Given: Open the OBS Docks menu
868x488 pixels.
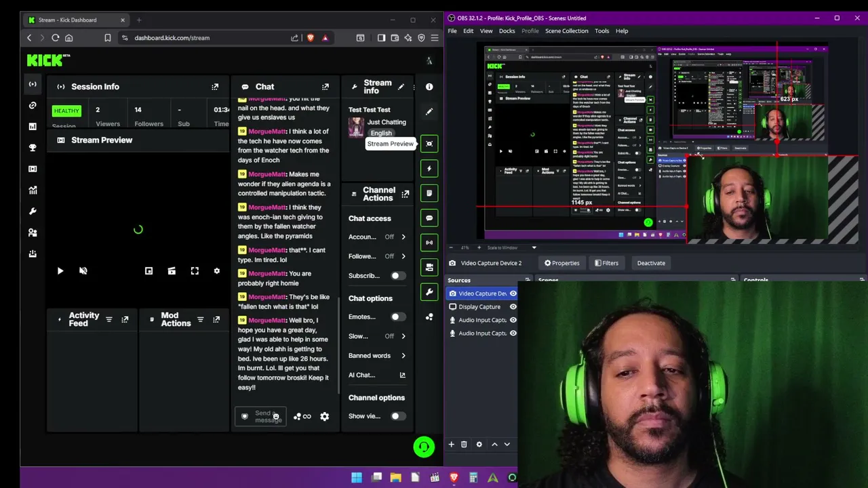Looking at the screenshot, I should pyautogui.click(x=507, y=31).
